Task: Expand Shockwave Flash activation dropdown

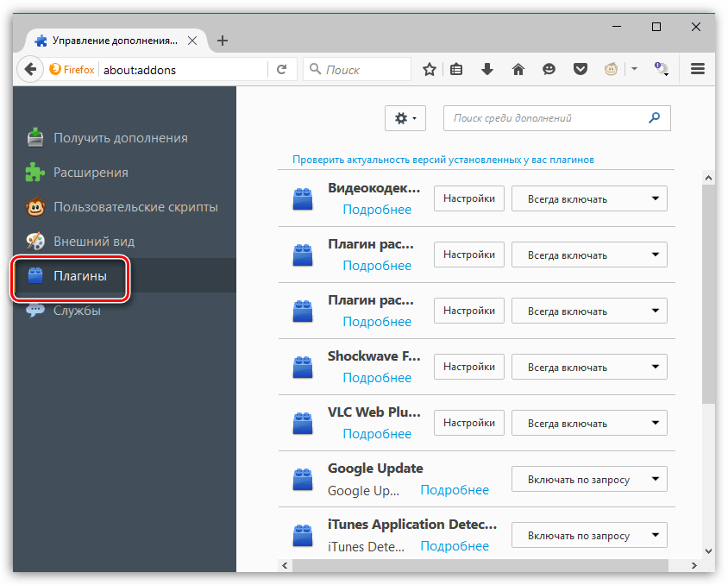Action: (589, 367)
